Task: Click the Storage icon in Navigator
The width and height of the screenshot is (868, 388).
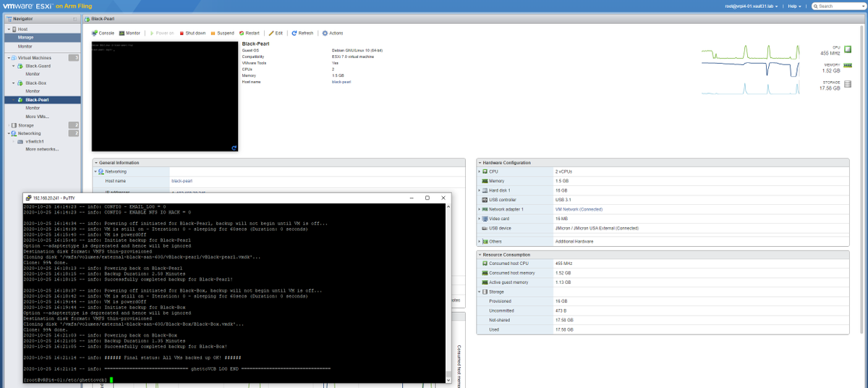Action: pos(14,125)
